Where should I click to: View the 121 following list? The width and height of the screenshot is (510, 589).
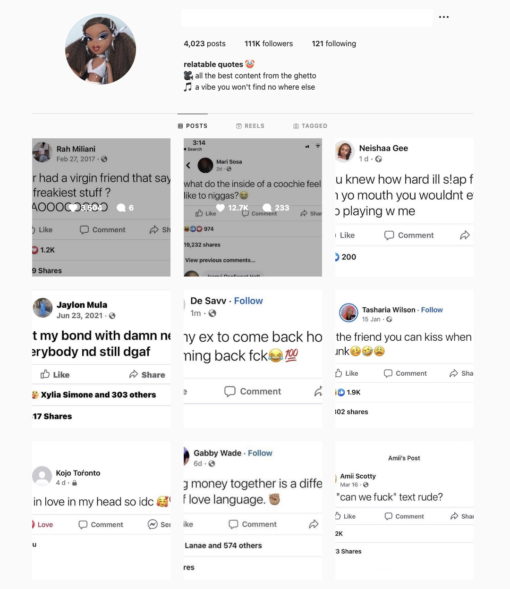point(334,44)
